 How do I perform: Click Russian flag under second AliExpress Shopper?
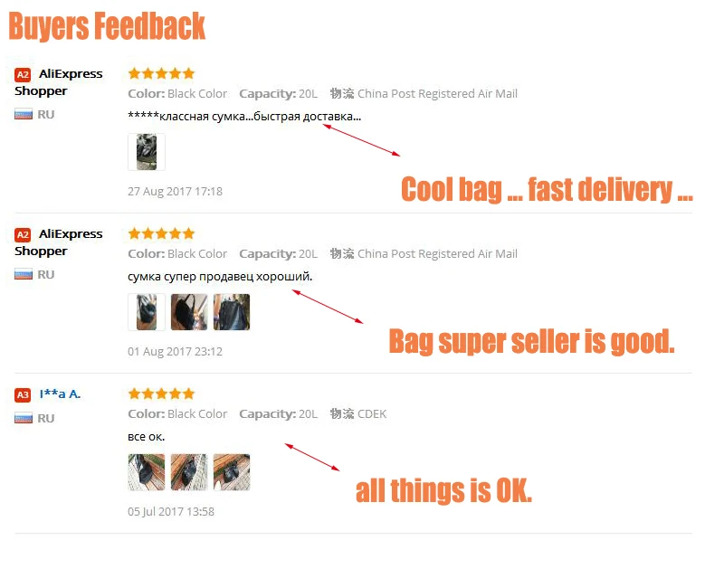(24, 275)
